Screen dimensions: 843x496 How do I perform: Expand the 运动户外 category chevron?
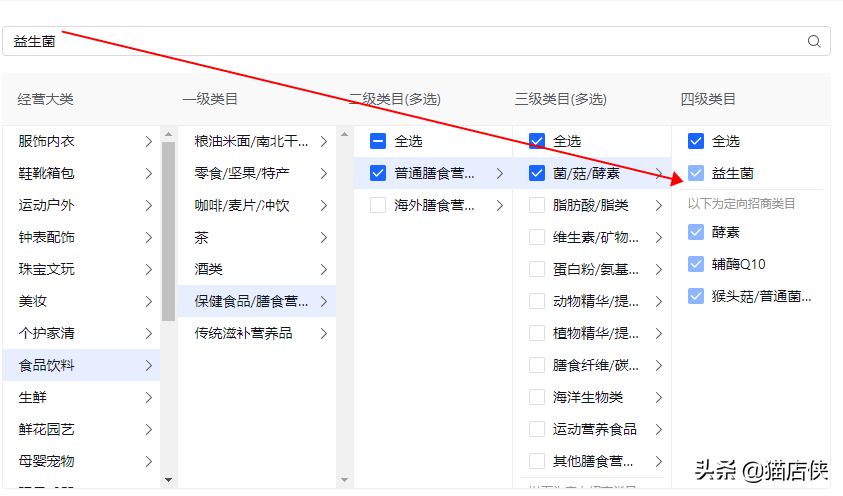(149, 205)
